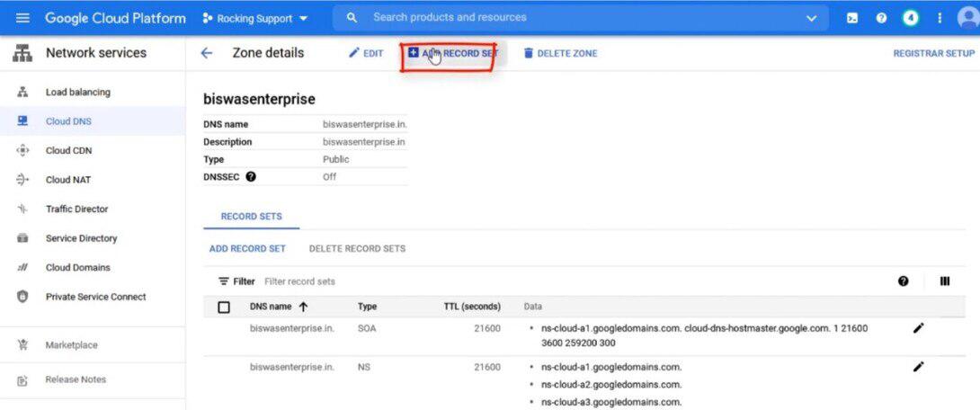Click the Type column header
Viewport: 980px width, 410px height.
pyautogui.click(x=367, y=307)
